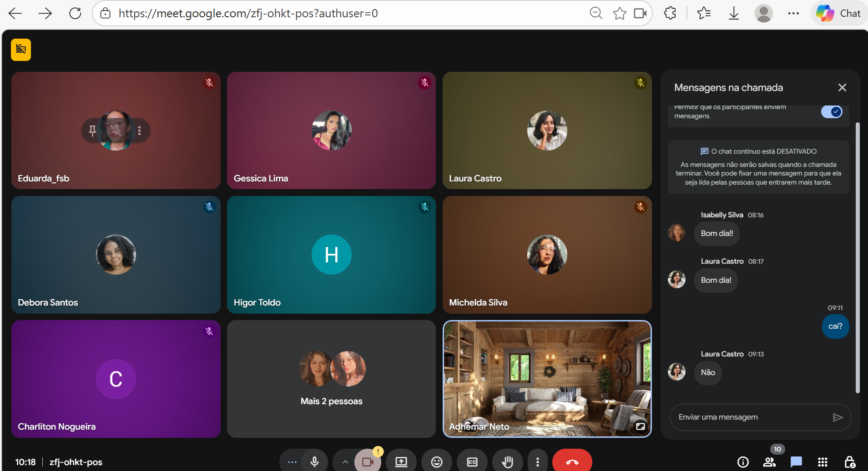Click the yellow camera warning badge

point(378,451)
